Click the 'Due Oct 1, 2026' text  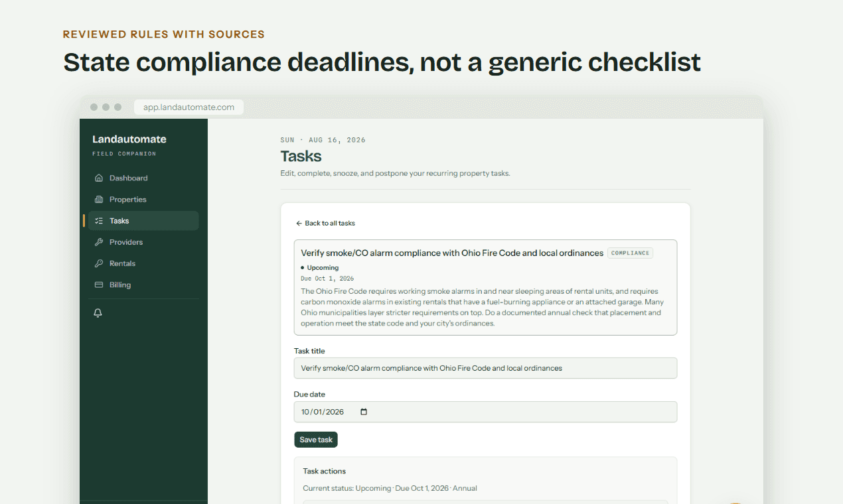[327, 279]
